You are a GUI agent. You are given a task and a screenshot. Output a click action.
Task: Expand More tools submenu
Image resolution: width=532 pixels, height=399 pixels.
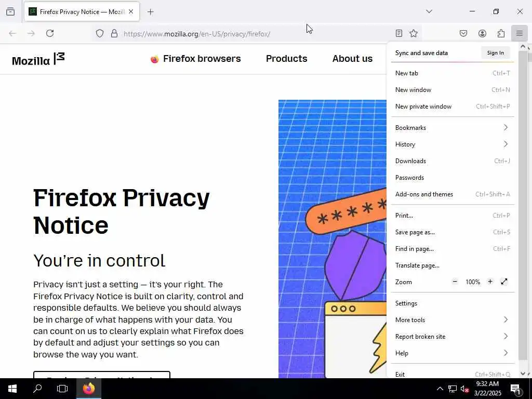tap(453, 320)
